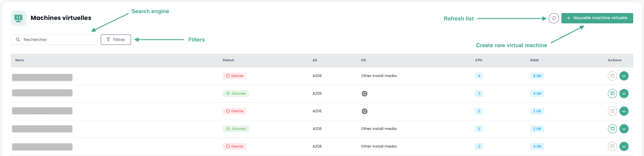The image size is (644, 156).
Task: Sort by the Nom column header
Action: pos(20,60)
